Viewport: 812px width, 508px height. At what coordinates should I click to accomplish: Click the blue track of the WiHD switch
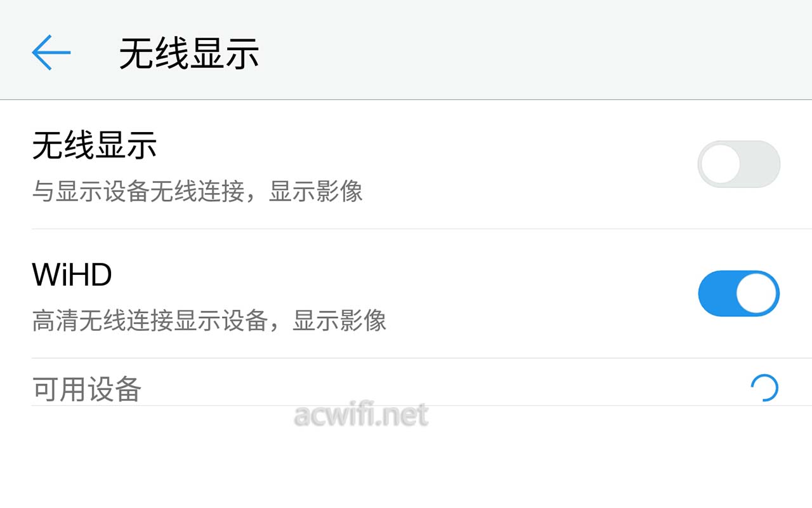[x=716, y=293]
